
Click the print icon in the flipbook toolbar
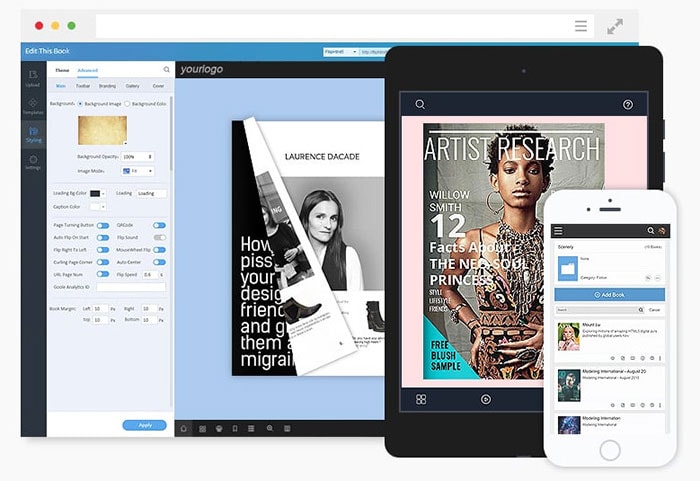click(x=219, y=428)
